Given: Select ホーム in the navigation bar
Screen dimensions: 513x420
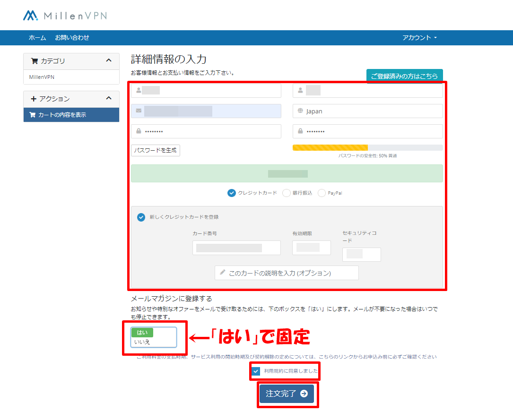Looking at the screenshot, I should click(37, 38).
